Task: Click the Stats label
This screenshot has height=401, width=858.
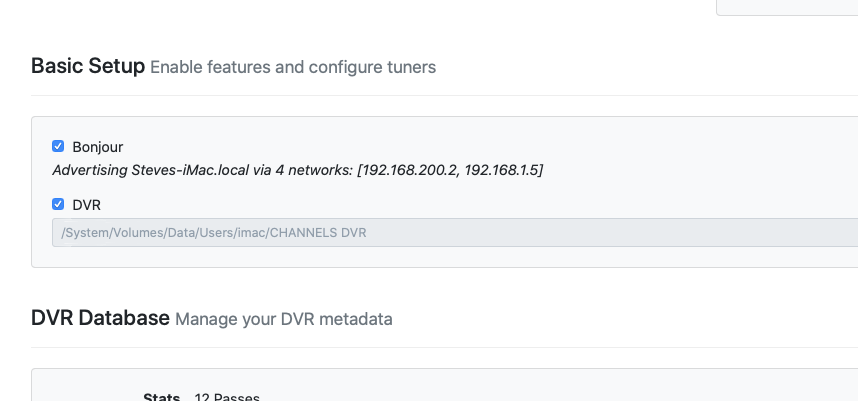Action: click(162, 397)
